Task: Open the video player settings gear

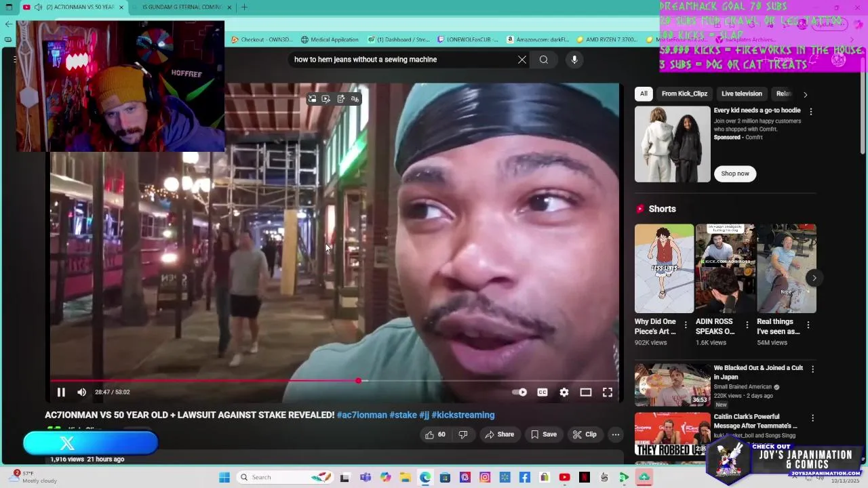Action: coord(564,392)
